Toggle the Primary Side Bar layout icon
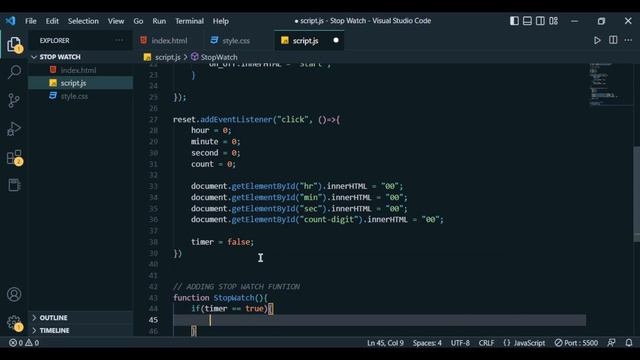This screenshot has height=360, width=640. pyautogui.click(x=514, y=21)
